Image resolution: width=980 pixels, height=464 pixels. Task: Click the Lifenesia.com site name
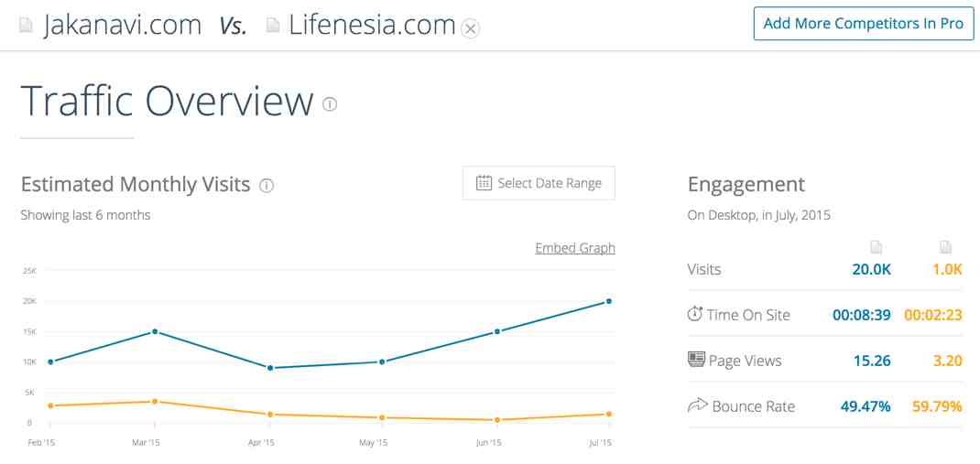372,26
